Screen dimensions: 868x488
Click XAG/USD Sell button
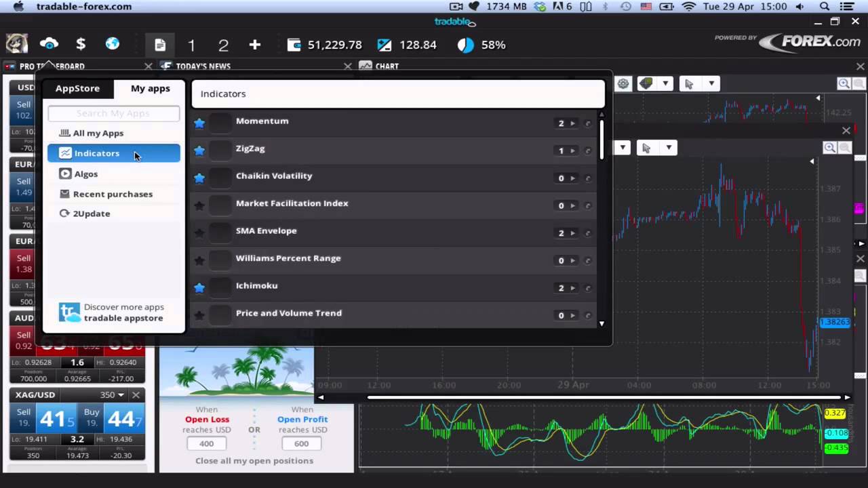(42, 418)
